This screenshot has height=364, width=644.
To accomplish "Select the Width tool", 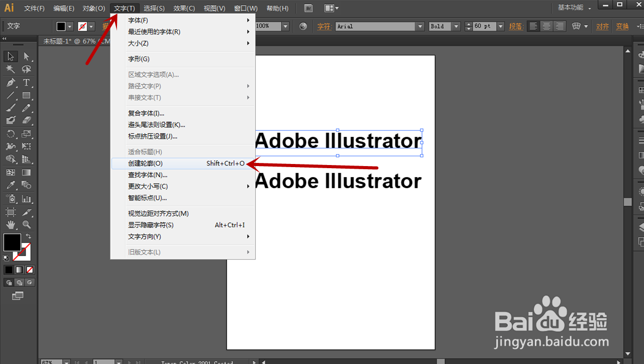I will click(x=10, y=147).
